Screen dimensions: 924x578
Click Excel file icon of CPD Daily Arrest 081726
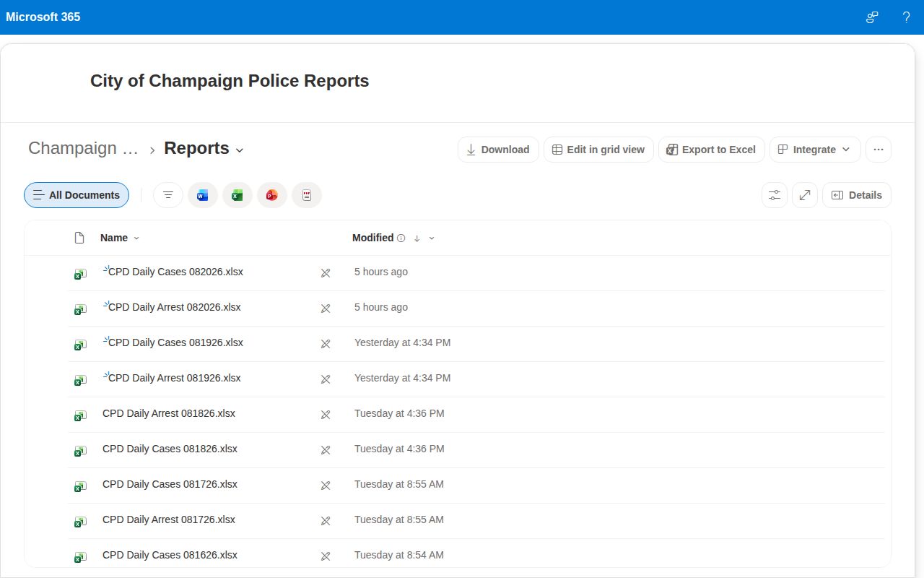80,522
